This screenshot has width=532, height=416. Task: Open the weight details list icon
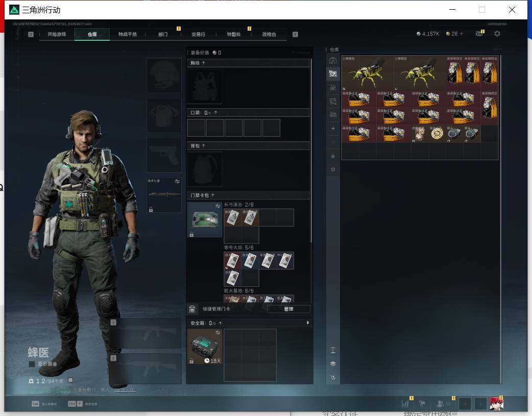point(70,380)
